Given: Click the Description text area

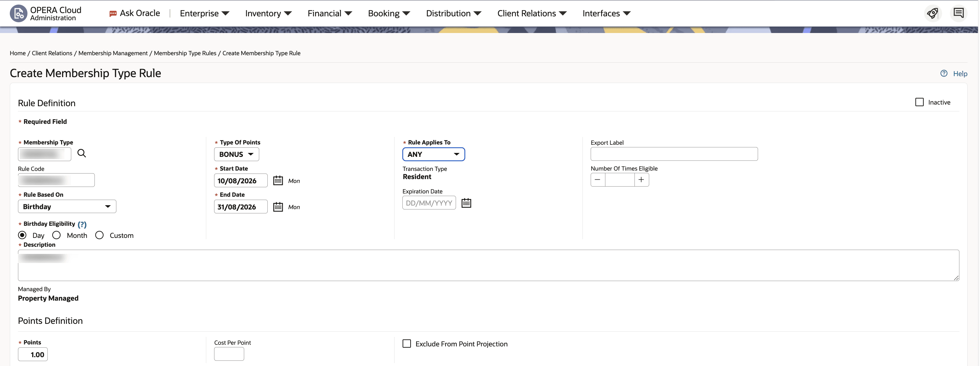Looking at the screenshot, I should pyautogui.click(x=488, y=265).
